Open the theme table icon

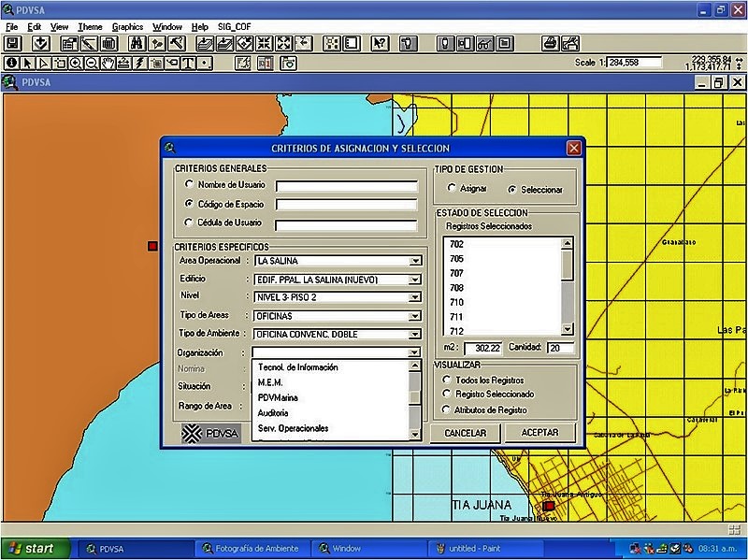[109, 44]
